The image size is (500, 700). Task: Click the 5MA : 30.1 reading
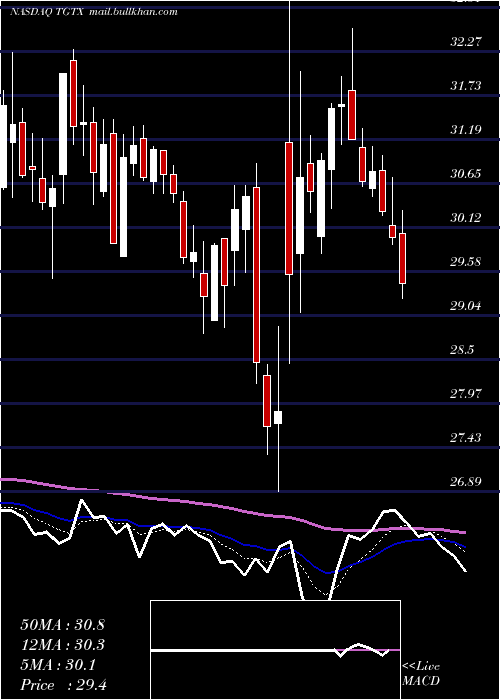click(58, 665)
